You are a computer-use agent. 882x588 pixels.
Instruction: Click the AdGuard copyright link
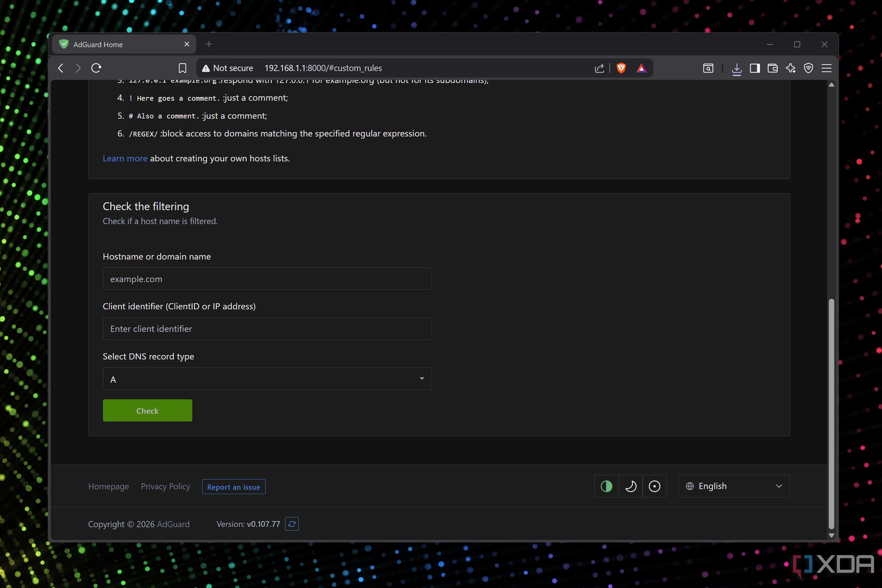click(x=173, y=524)
